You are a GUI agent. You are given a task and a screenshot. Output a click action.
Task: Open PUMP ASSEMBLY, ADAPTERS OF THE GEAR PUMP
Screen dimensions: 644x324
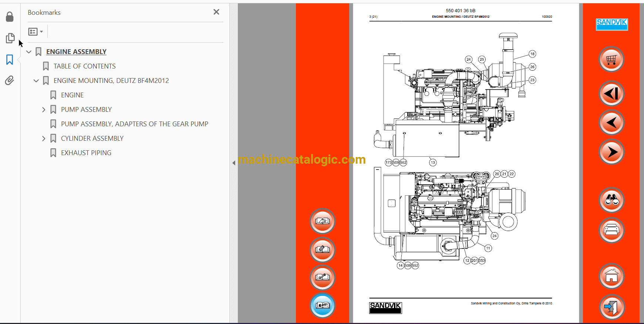pos(135,124)
